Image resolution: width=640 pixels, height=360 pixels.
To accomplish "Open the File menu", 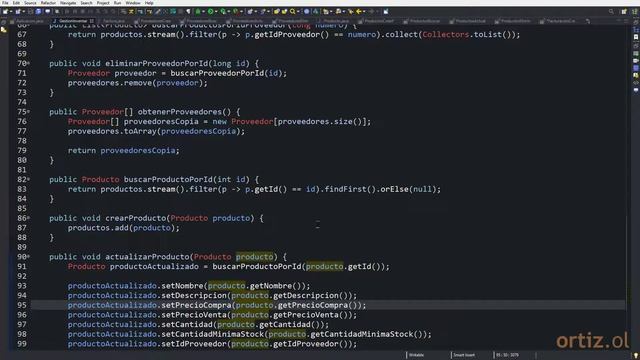I will 5,3.
